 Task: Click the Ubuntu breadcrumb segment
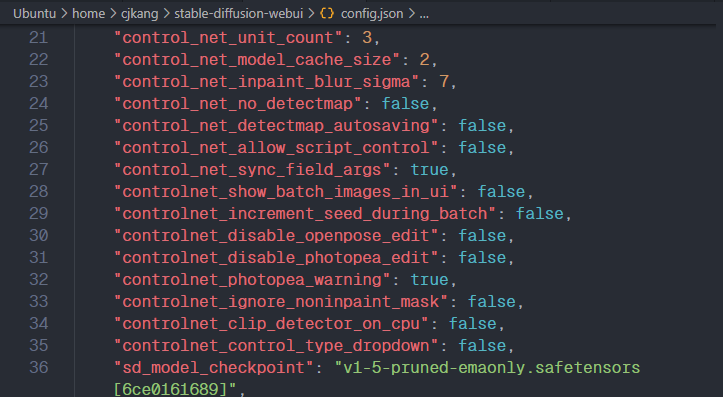35,14
